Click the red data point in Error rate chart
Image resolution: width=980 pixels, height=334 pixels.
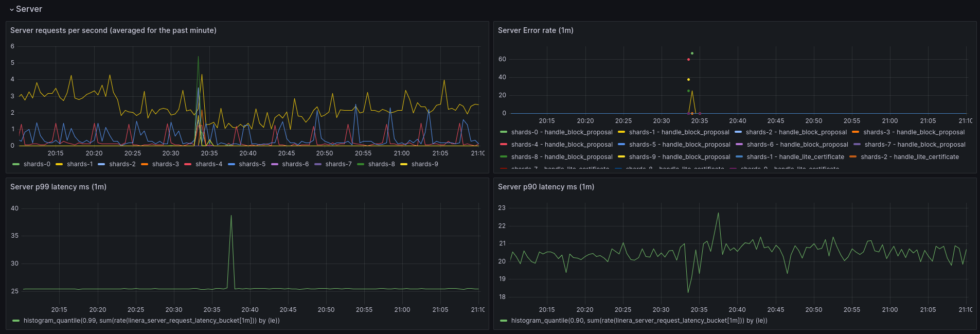[688, 60]
